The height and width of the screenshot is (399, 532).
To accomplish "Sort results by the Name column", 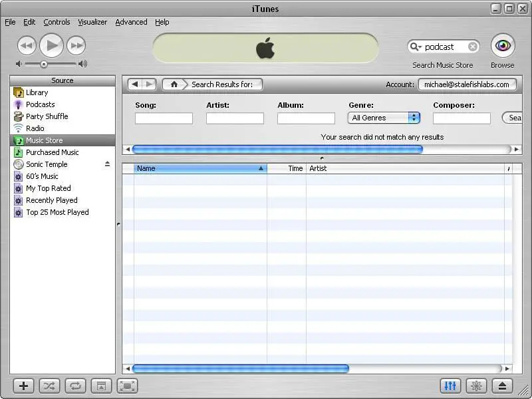I will click(x=201, y=168).
